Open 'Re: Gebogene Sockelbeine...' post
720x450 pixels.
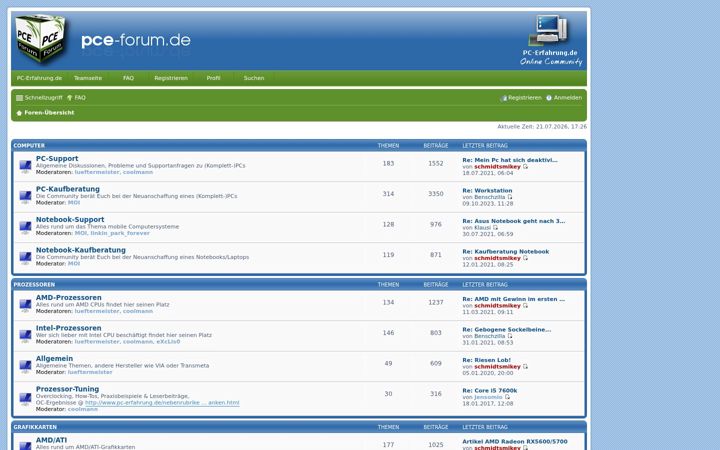pyautogui.click(x=506, y=330)
